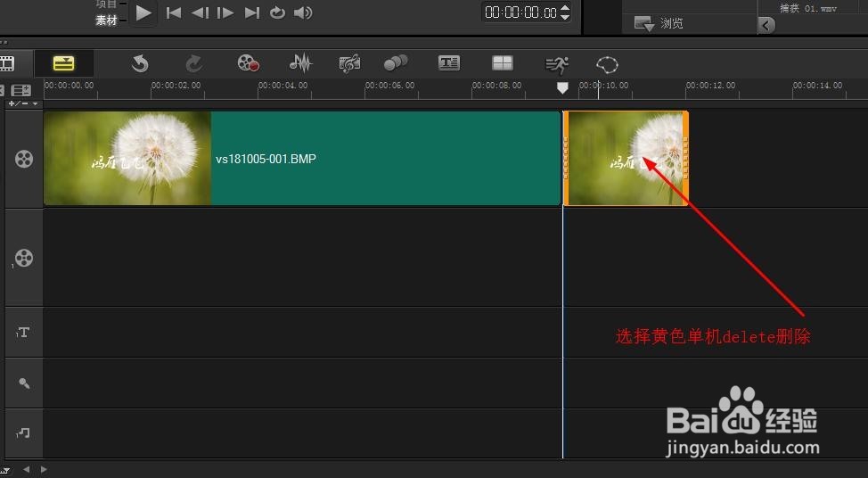This screenshot has width=868, height=478.
Task: Open the Auto Music tool
Action: (349, 63)
